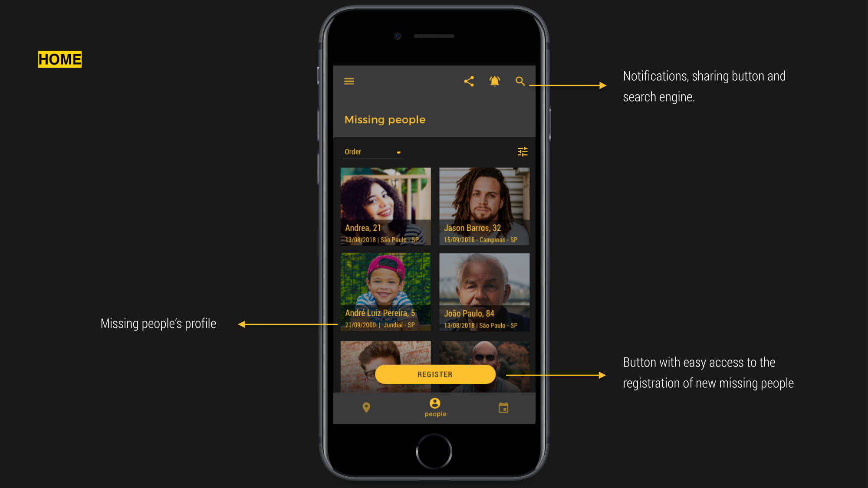Image resolution: width=868 pixels, height=488 pixels.
Task: Open João Paulo's missing person profile
Action: (483, 292)
